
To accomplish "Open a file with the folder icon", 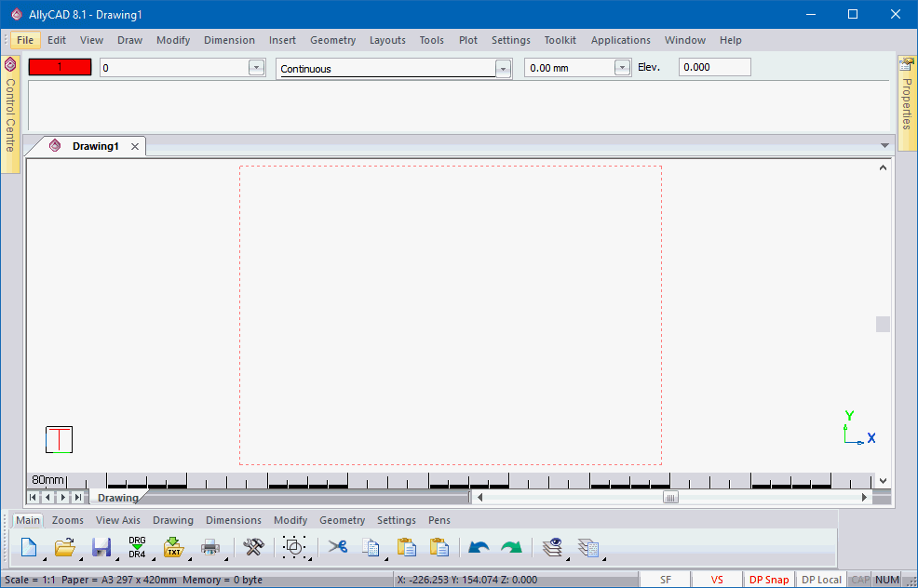I will (64, 547).
